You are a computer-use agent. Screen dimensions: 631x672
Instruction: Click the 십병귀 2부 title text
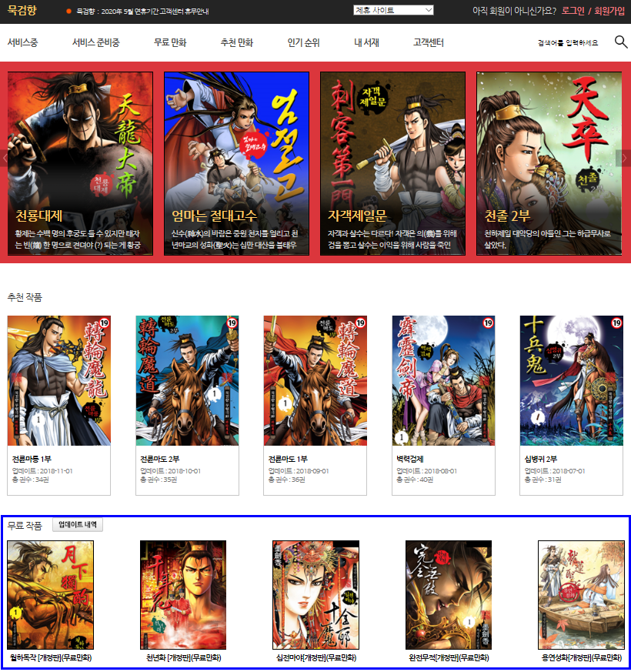(541, 459)
